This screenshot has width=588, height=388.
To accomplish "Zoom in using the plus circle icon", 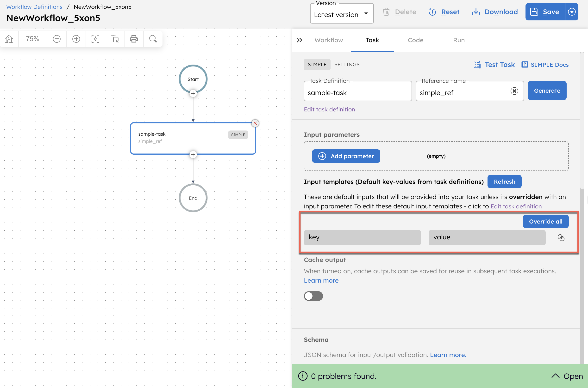I will pyautogui.click(x=76, y=39).
